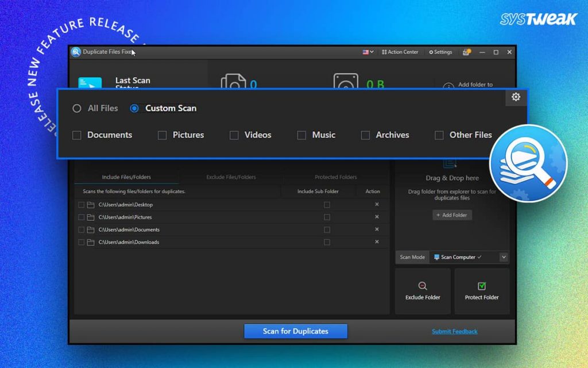The width and height of the screenshot is (588, 368).
Task: Click the Protect Folder checkmark icon
Action: point(482,286)
